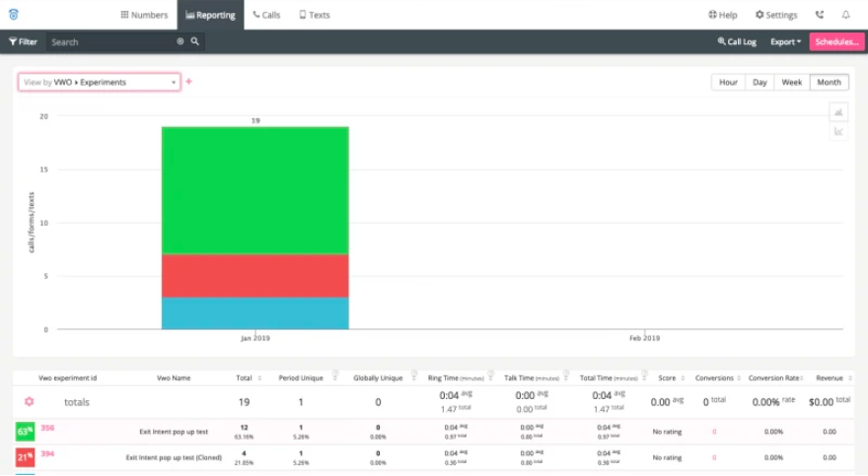Sort by the Total column arrows
868x476 pixels.
(x=259, y=378)
